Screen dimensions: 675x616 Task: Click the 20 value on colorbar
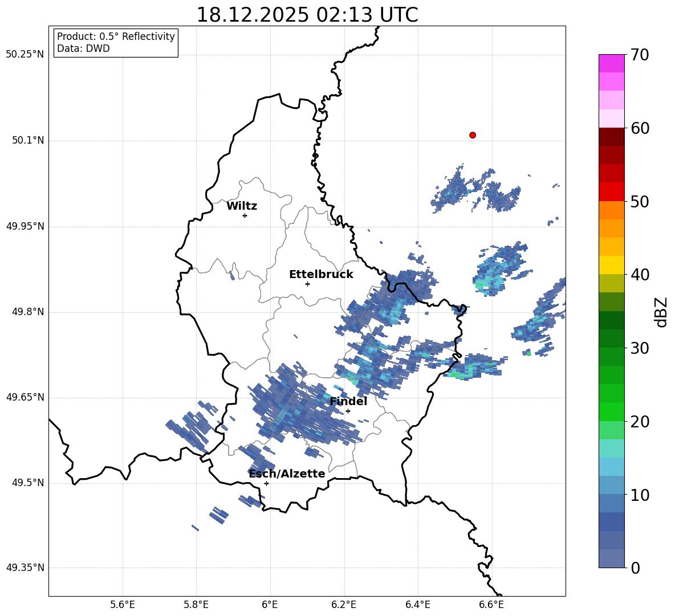click(x=640, y=422)
